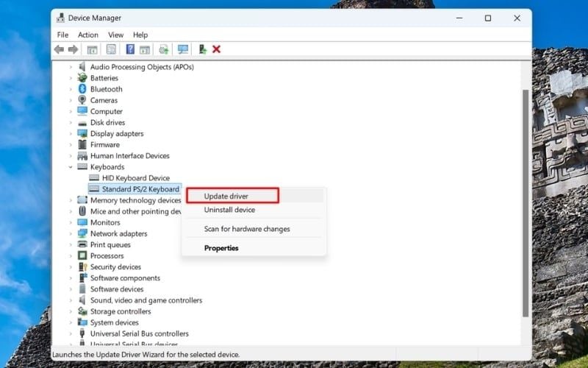Click the Processors category icon
Image resolution: width=588 pixels, height=368 pixels.
click(82, 255)
